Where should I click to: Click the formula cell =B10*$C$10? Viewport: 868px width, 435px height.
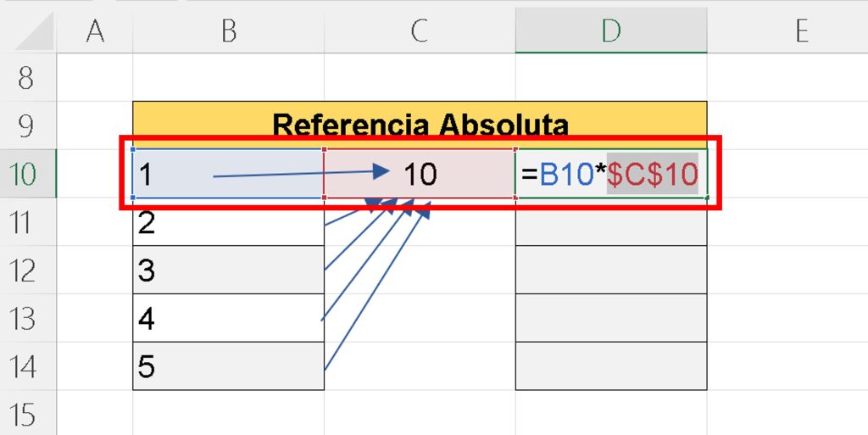[x=611, y=173]
